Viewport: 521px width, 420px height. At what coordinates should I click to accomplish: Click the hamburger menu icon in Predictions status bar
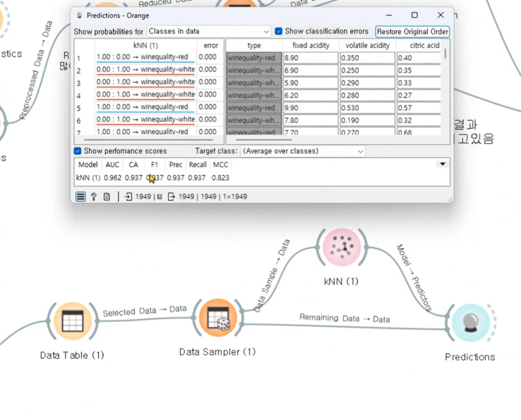point(81,196)
